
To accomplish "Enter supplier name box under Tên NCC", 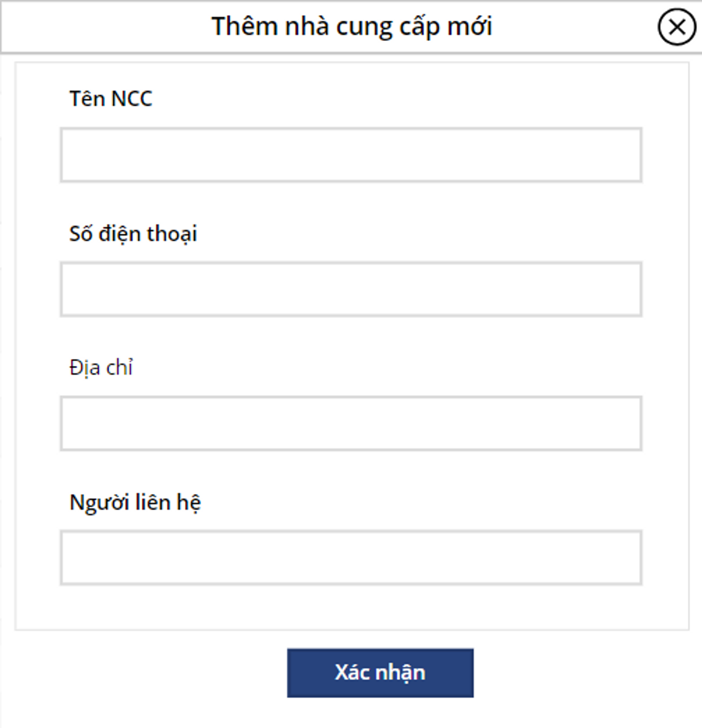I will point(351,155).
